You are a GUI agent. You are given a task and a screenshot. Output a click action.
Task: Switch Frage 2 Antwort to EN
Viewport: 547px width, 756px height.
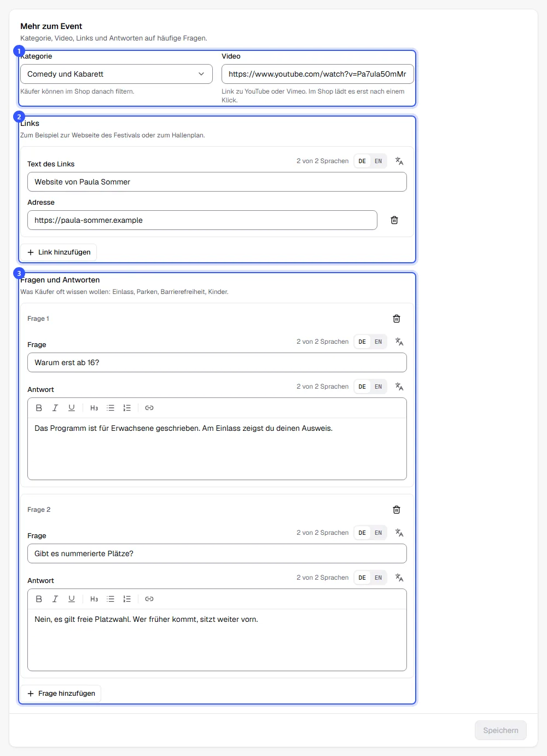pyautogui.click(x=379, y=578)
